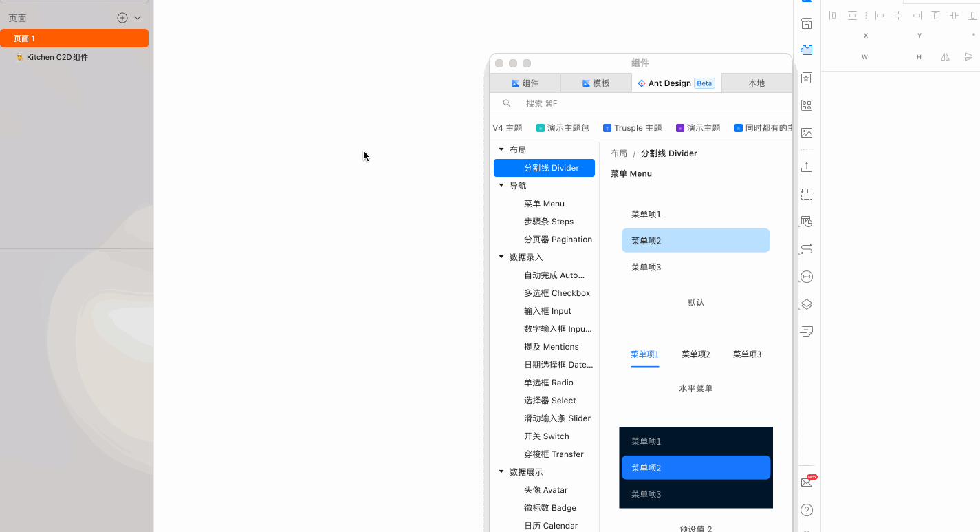The image size is (980, 532).
Task: Click the export upload icon in the sidebar
Action: click(x=806, y=166)
